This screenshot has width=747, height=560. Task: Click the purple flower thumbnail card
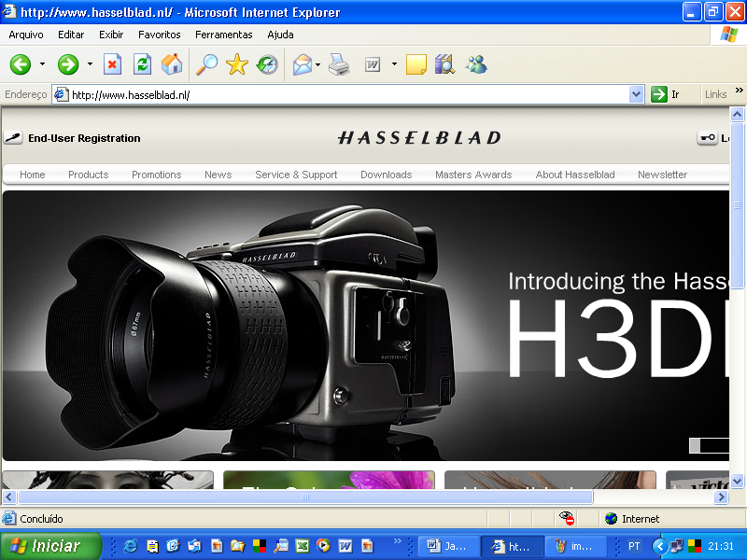click(x=329, y=480)
